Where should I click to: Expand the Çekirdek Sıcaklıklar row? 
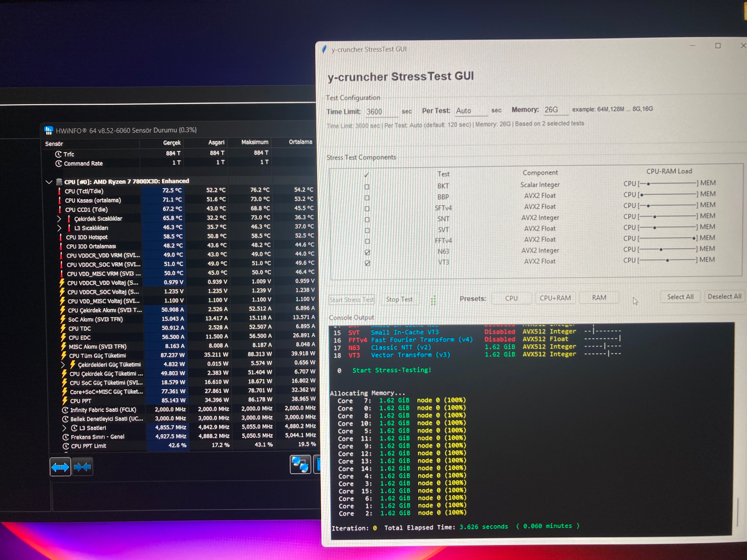59,219
